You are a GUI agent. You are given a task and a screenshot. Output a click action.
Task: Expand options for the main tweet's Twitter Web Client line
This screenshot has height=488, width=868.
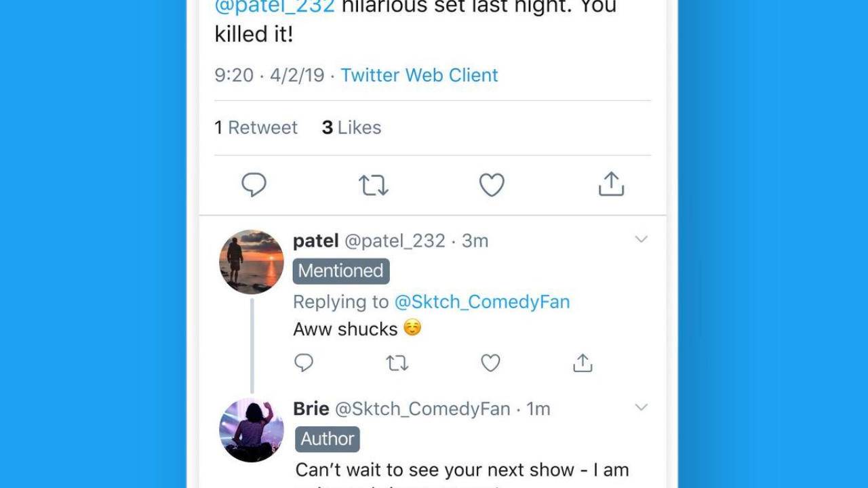[x=419, y=75]
